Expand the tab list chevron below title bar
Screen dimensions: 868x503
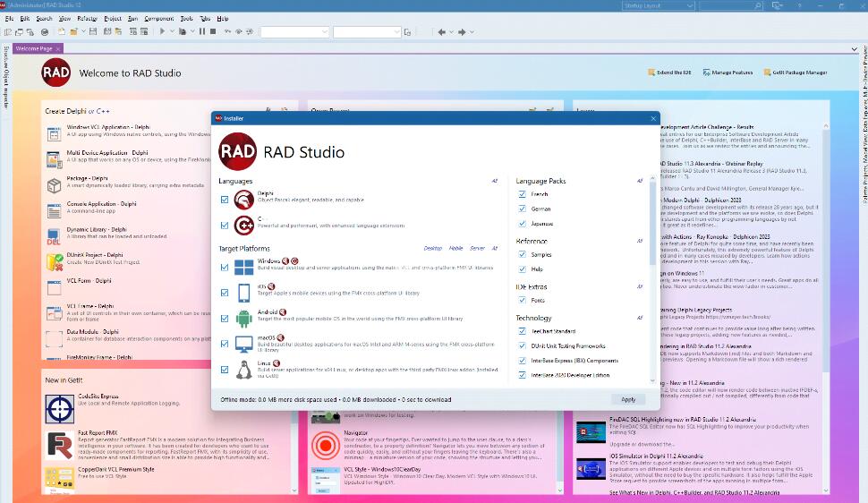click(855, 48)
